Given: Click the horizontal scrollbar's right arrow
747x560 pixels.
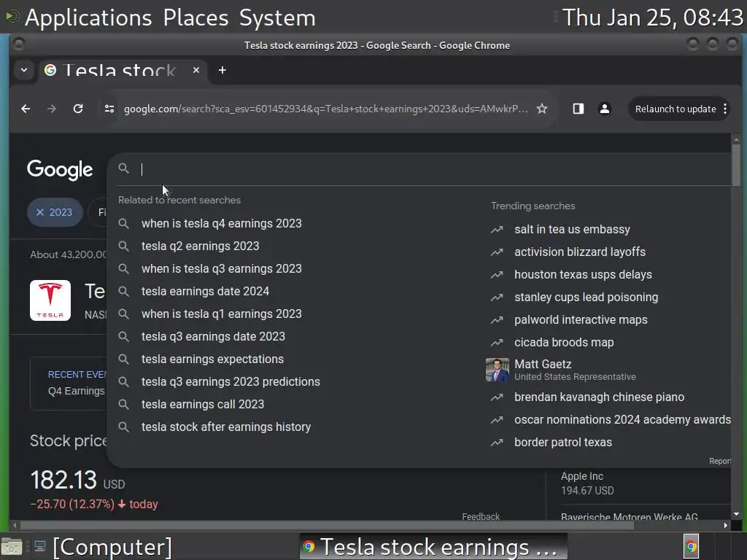Looking at the screenshot, I should 726,525.
